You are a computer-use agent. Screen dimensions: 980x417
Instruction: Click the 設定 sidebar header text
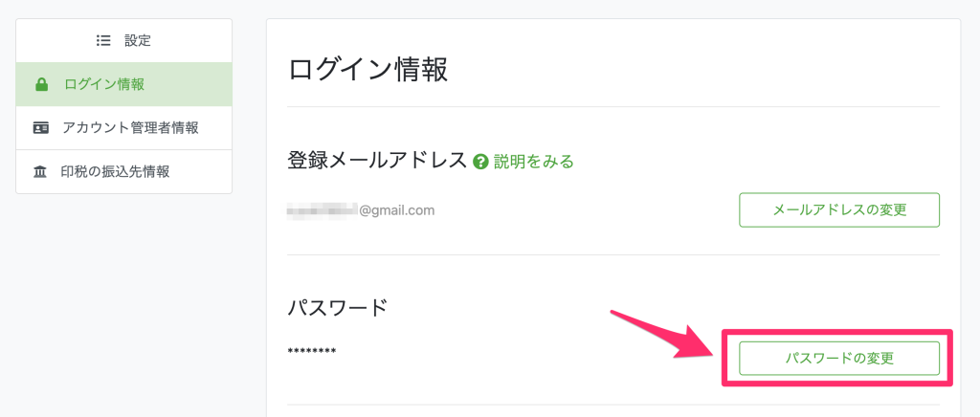pyautogui.click(x=138, y=41)
